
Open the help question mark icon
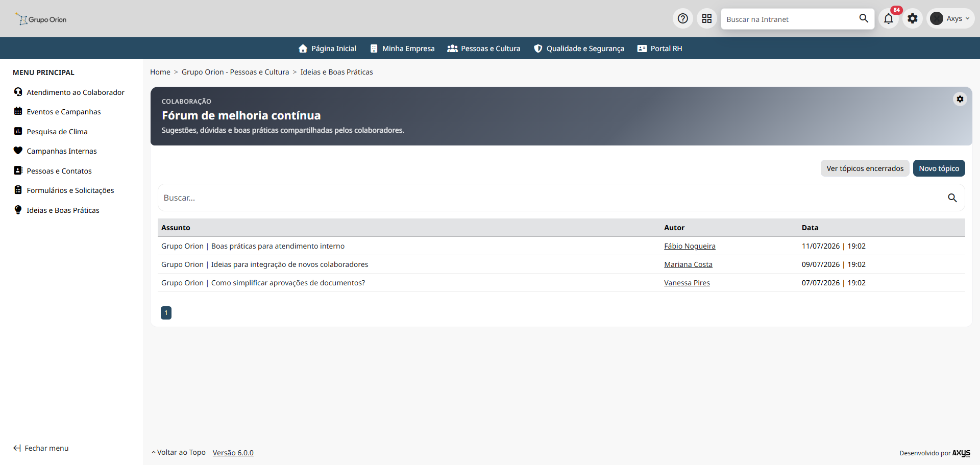click(682, 19)
